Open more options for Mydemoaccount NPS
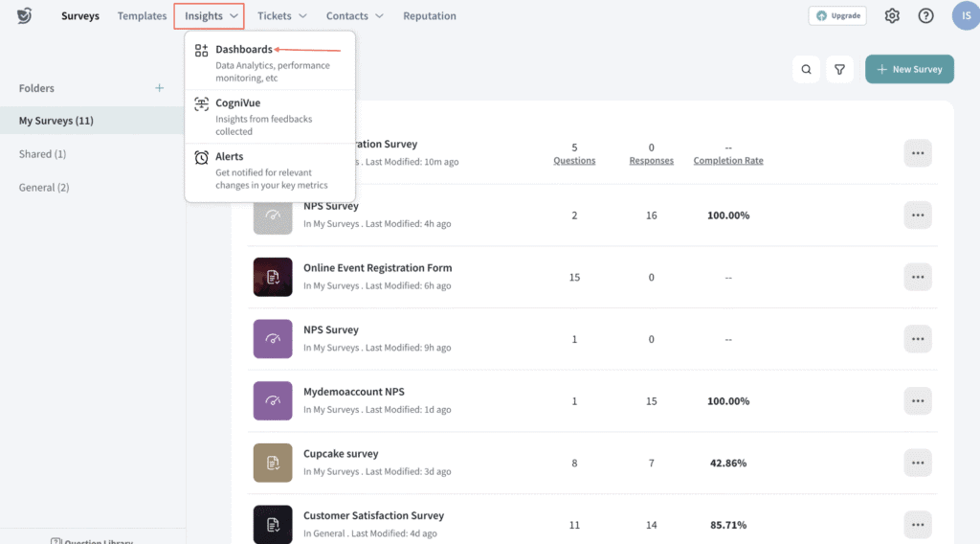980x544 pixels. [917, 401]
